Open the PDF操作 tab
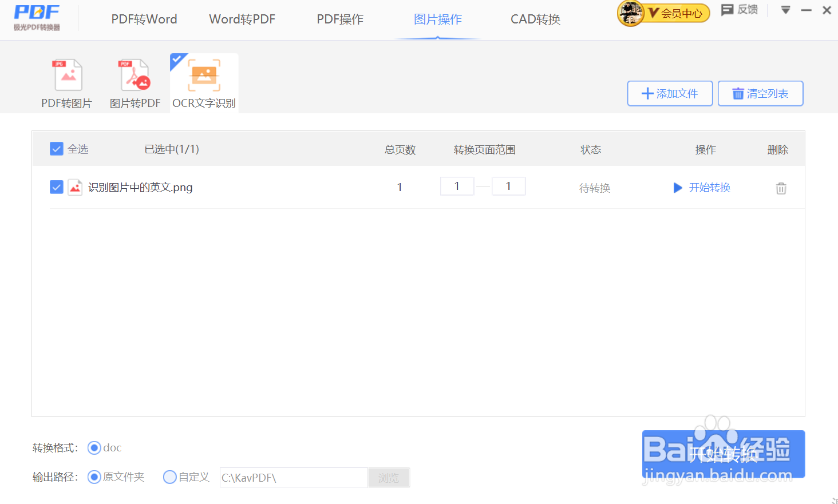 tap(340, 19)
